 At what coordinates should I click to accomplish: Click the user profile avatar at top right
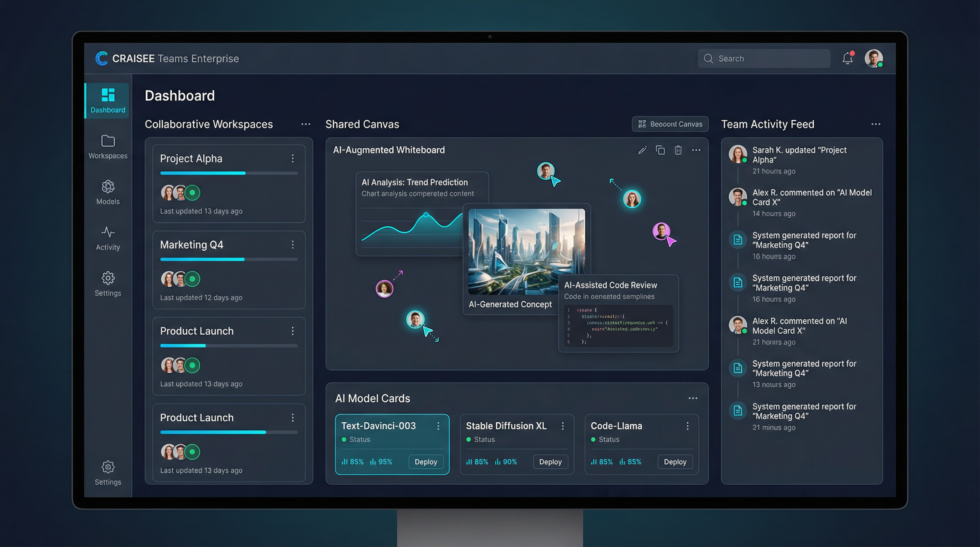874,58
